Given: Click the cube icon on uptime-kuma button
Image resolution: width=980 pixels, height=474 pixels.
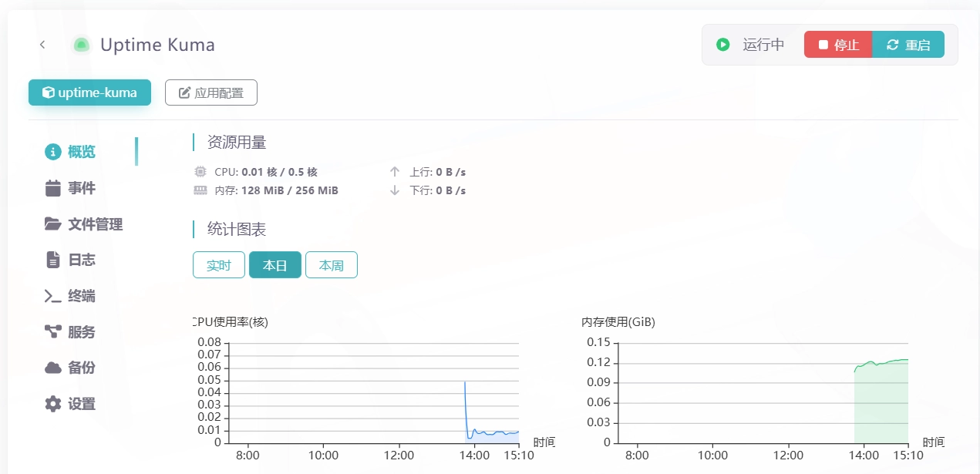Looking at the screenshot, I should click(x=48, y=92).
